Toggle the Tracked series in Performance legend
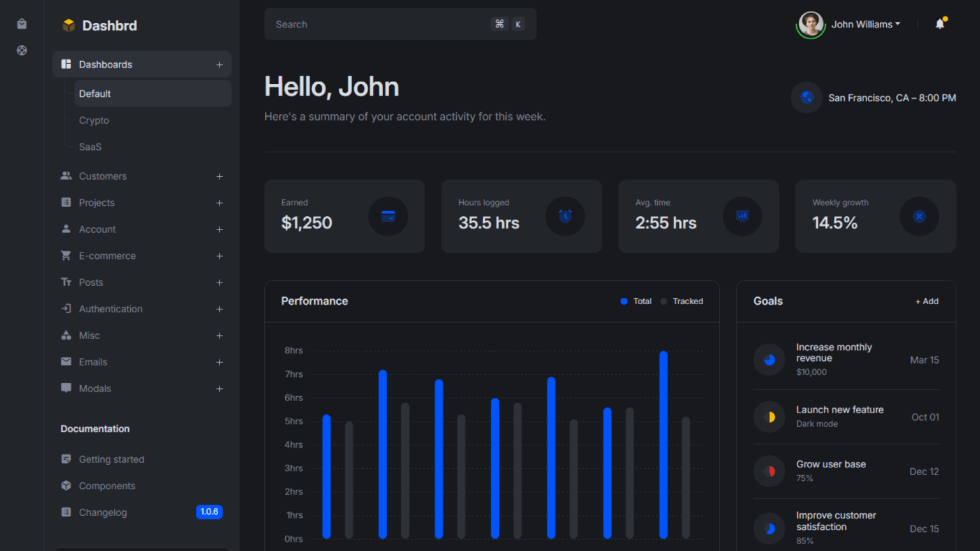The image size is (980, 551). (682, 301)
